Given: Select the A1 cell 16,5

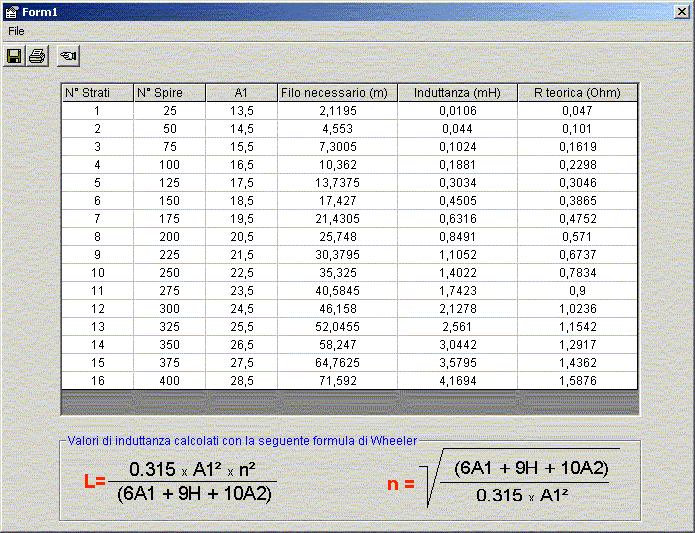Looking at the screenshot, I should pos(242,165).
